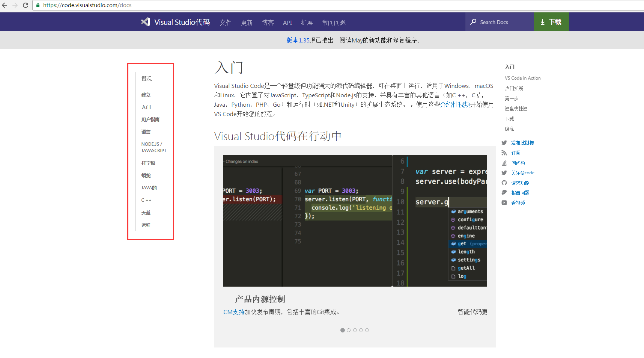Click 报告问题 link
This screenshot has width=644, height=358.
tap(520, 193)
